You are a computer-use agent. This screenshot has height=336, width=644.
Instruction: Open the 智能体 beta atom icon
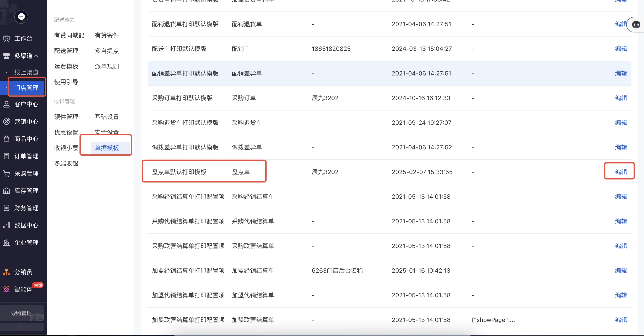[x=6, y=289]
